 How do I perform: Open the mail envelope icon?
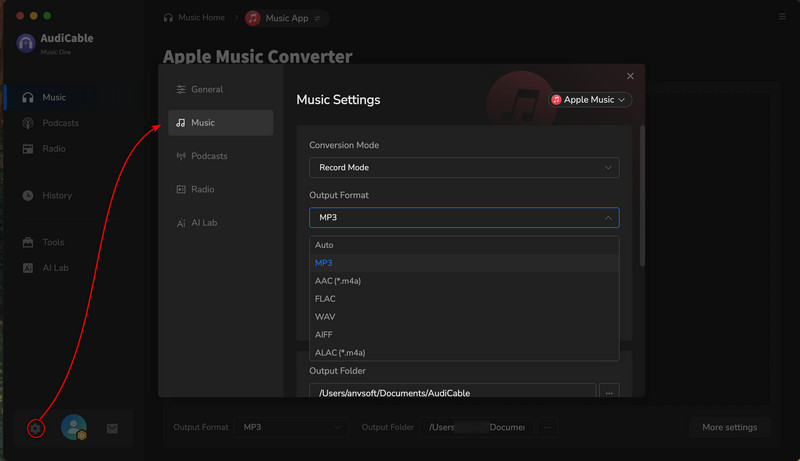112,428
